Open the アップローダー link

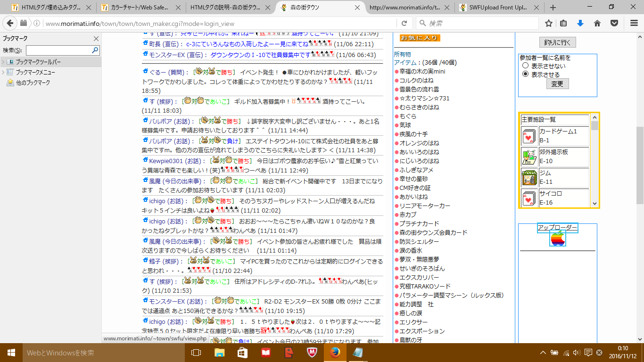(557, 228)
